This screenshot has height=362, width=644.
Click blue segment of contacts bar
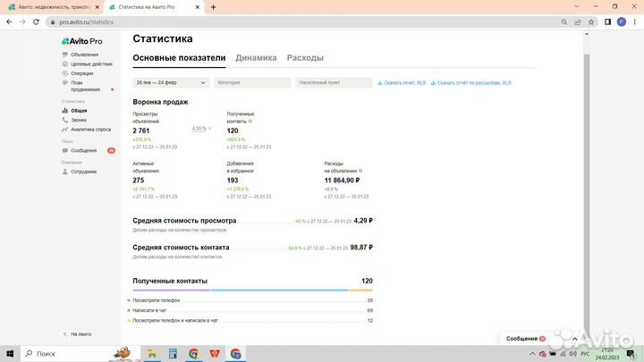pyautogui.click(x=279, y=290)
